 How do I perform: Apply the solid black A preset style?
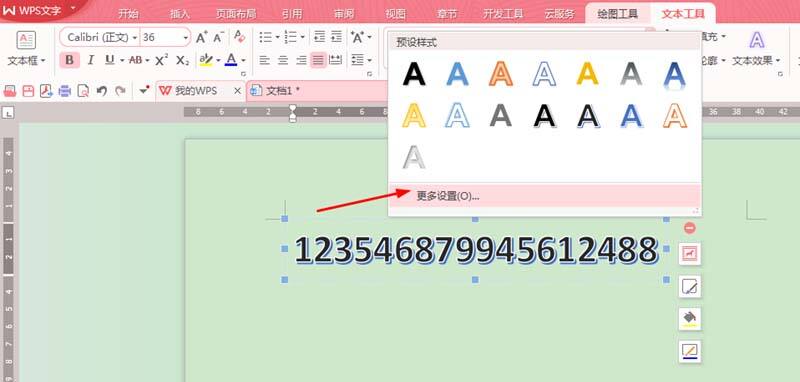414,74
